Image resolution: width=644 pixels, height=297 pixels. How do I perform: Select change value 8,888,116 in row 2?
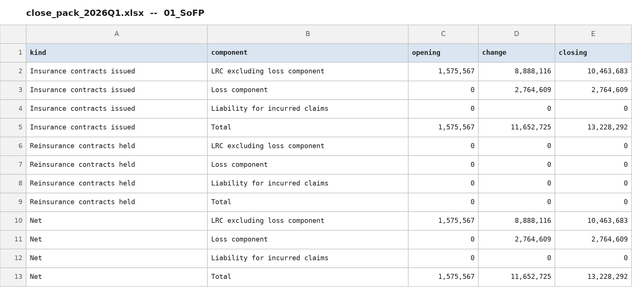tap(517, 72)
